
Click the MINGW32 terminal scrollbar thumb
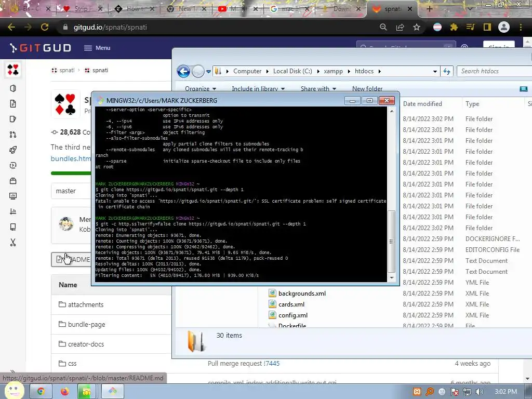click(392, 242)
